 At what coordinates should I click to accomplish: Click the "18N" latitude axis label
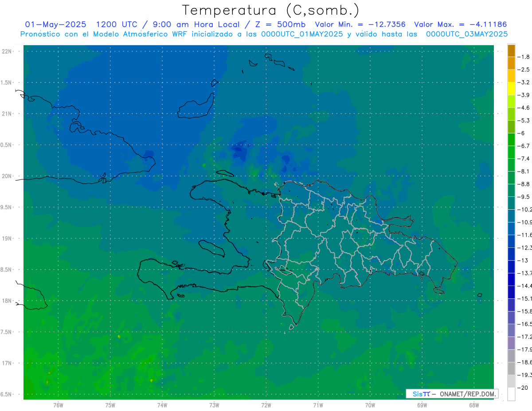(7, 301)
